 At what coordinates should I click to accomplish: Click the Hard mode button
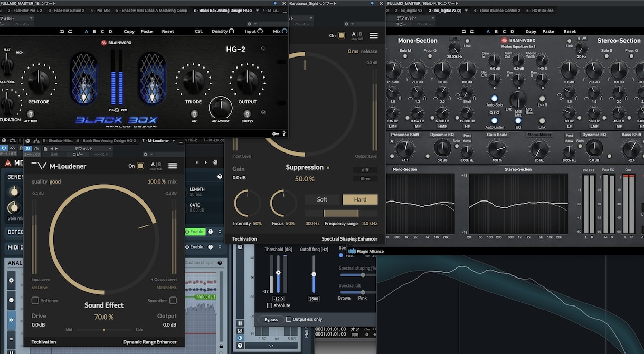[360, 199]
